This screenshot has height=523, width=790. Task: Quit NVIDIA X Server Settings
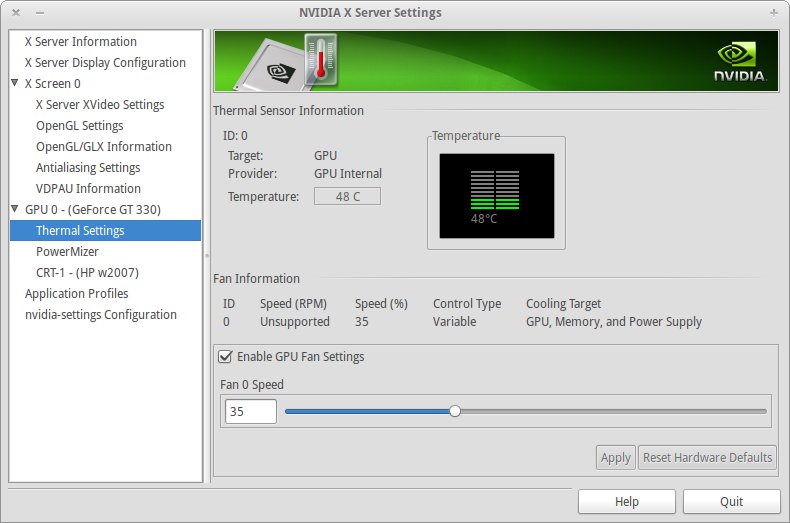(x=732, y=501)
